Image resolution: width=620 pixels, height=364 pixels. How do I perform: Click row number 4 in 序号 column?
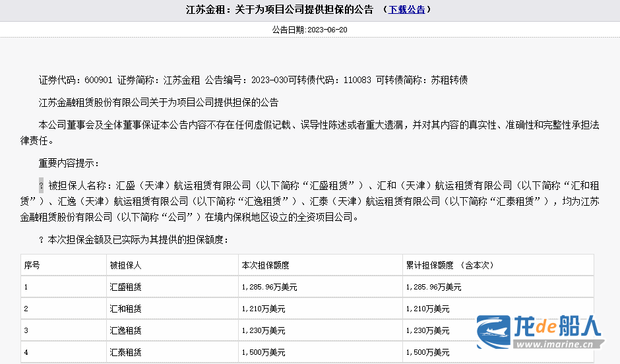tap(26, 352)
